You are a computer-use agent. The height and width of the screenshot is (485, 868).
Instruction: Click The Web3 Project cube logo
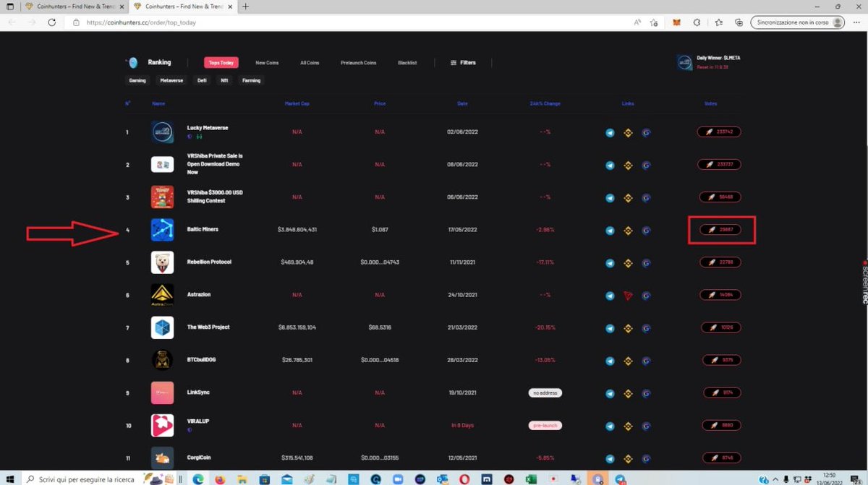pos(162,327)
